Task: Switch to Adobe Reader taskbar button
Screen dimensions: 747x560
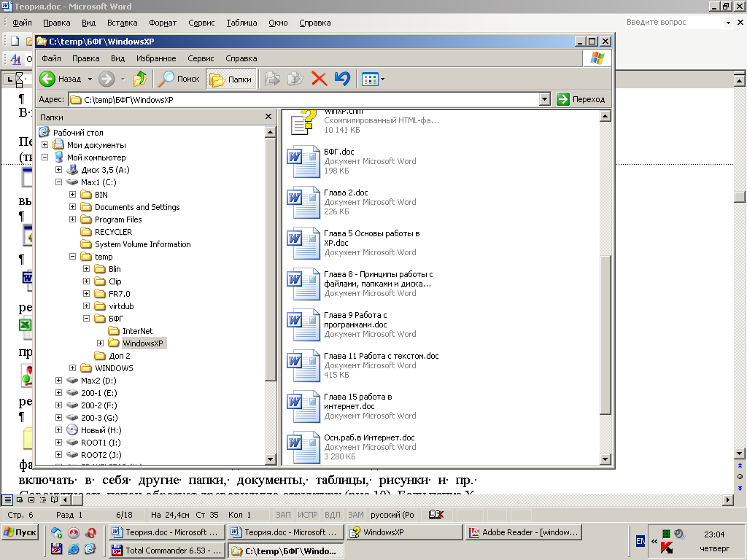Action: click(524, 532)
